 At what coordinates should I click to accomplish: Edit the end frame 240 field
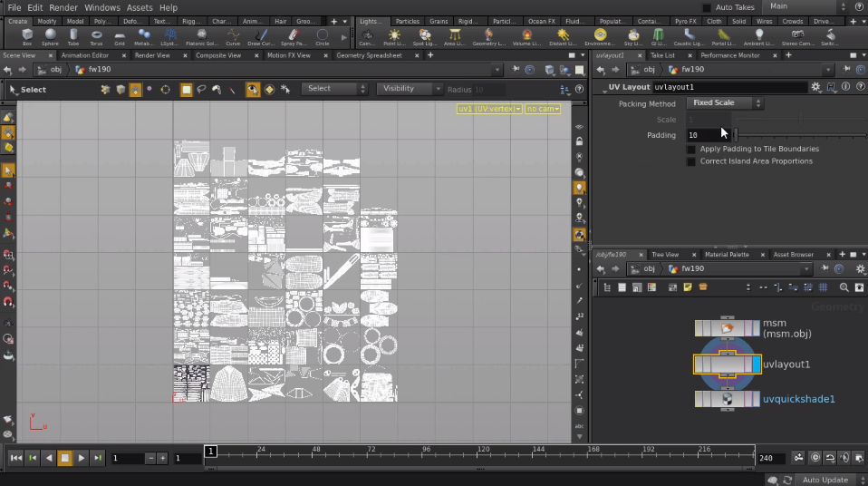(771, 458)
